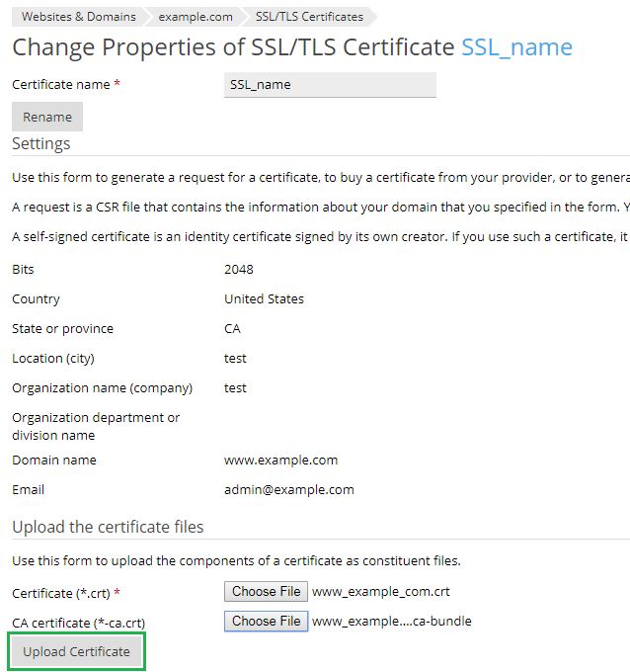Screen dimensions: 630x672
Task: Click the Upload Certificate button
Action: coord(77,652)
